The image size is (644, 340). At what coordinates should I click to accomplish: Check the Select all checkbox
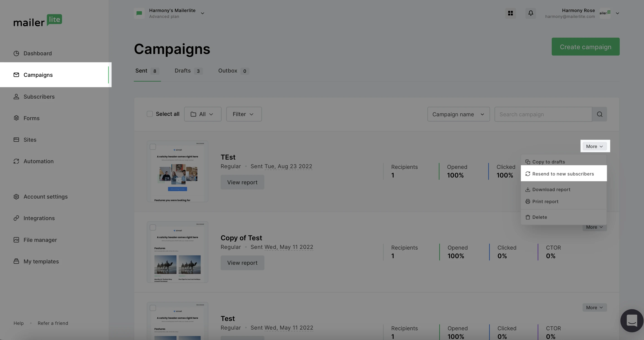click(x=149, y=114)
